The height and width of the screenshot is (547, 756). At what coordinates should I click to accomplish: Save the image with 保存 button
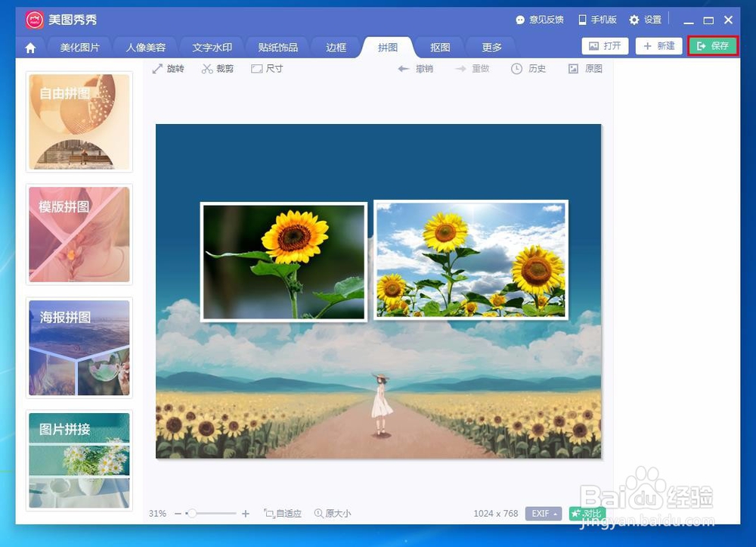(713, 46)
